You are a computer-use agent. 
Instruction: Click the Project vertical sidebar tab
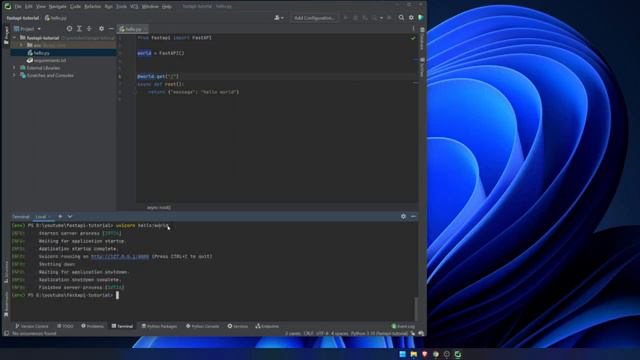6,35
